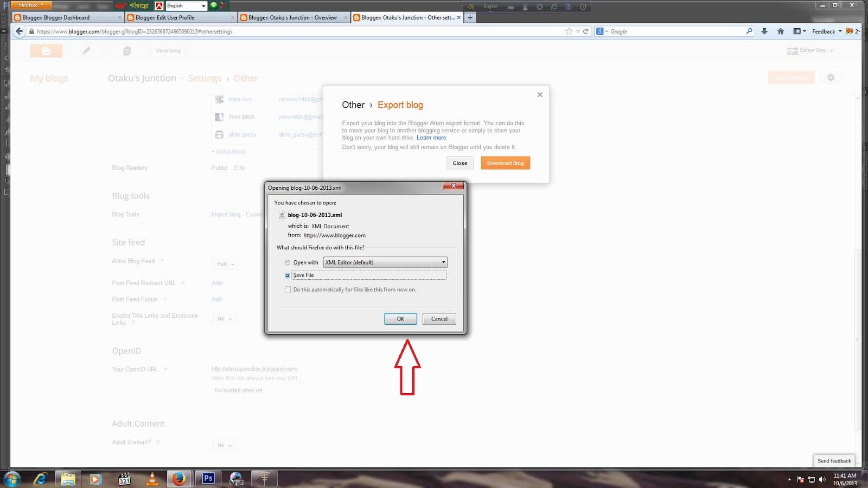Open the Firefox downloads arrow icon

(x=764, y=31)
